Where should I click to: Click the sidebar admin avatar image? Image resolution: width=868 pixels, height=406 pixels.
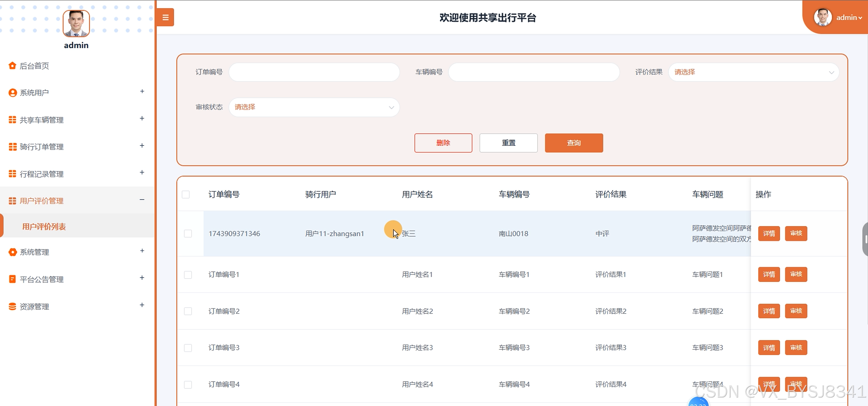coord(76,23)
